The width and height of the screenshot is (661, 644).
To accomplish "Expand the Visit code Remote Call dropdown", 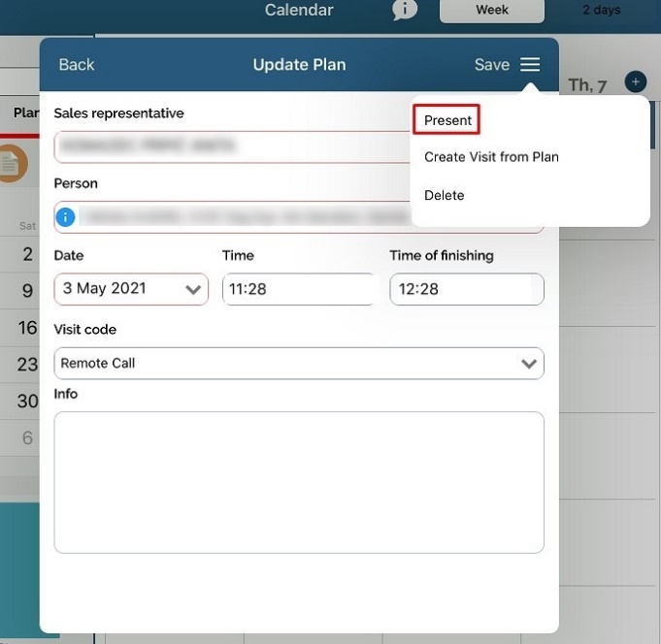I will pos(299,364).
